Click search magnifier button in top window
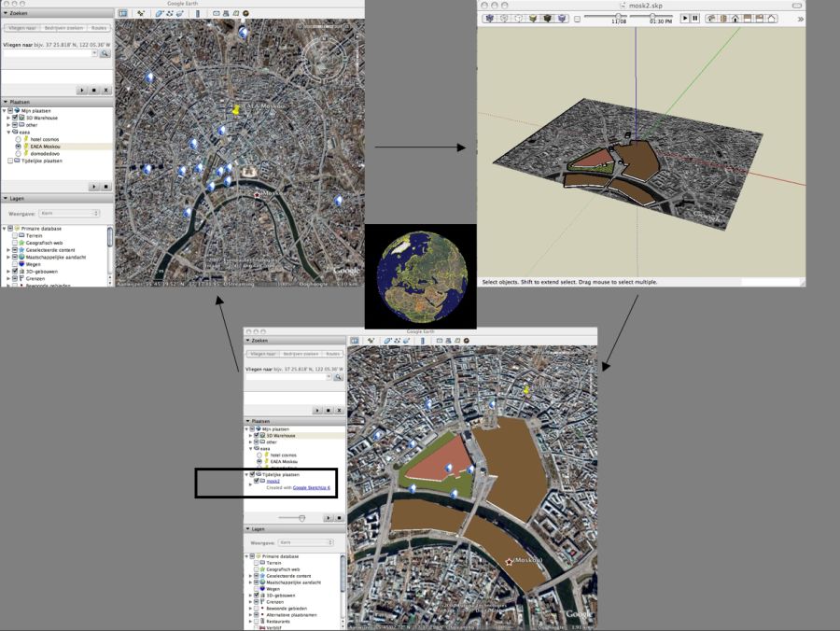The image size is (840, 631). (x=105, y=53)
